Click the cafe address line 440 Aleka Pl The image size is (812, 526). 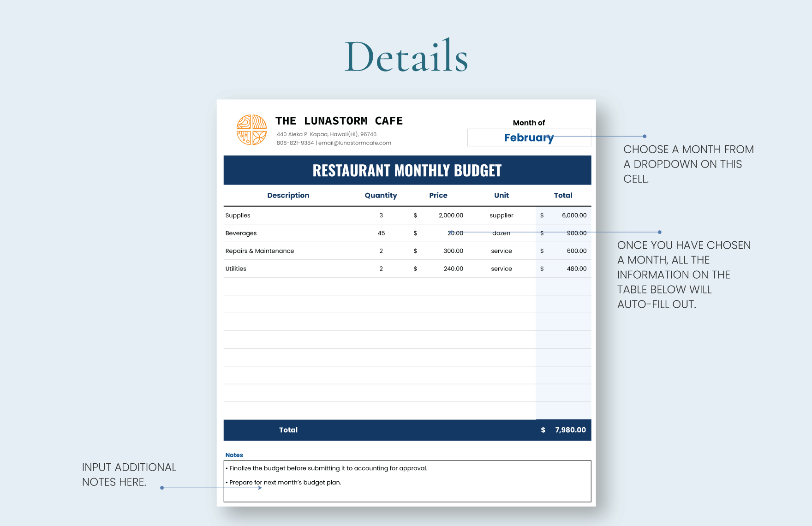tap(327, 134)
